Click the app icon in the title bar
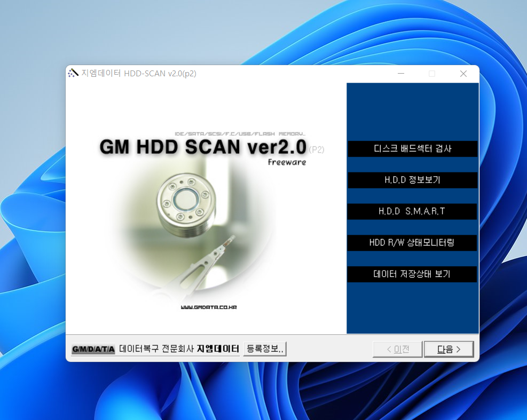This screenshot has width=527, height=420. coord(73,73)
